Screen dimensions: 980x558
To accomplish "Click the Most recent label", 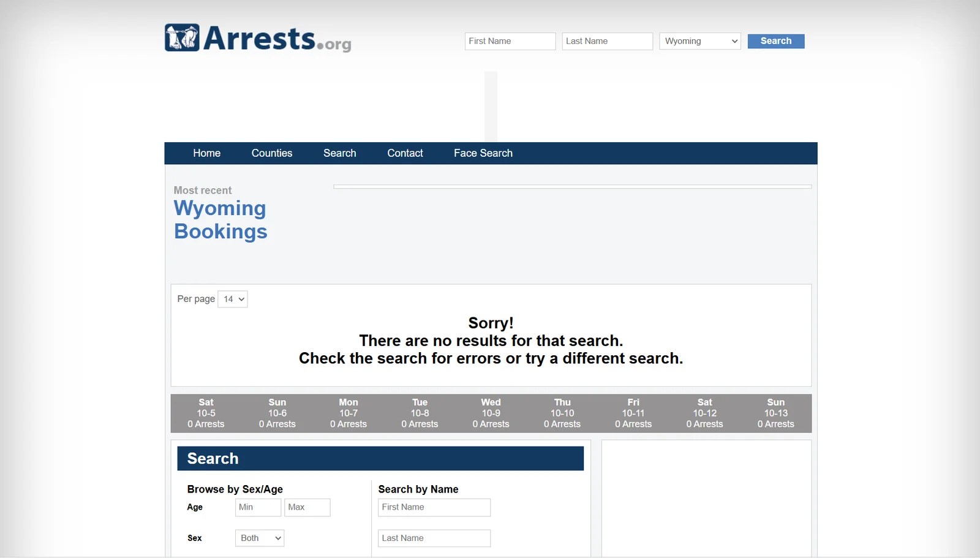I will (203, 190).
